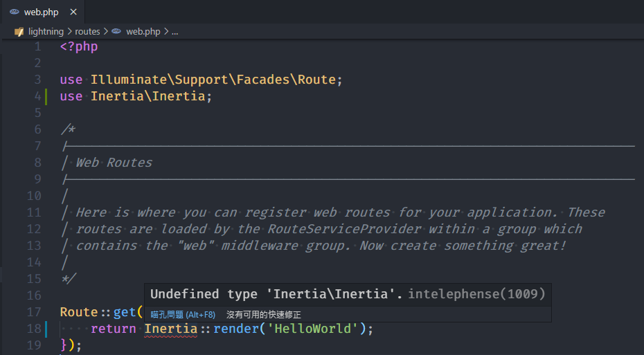Viewport: 644px width, 355px height.
Task: Click the 'HelloWorld' string on line 18
Action: pos(316,329)
